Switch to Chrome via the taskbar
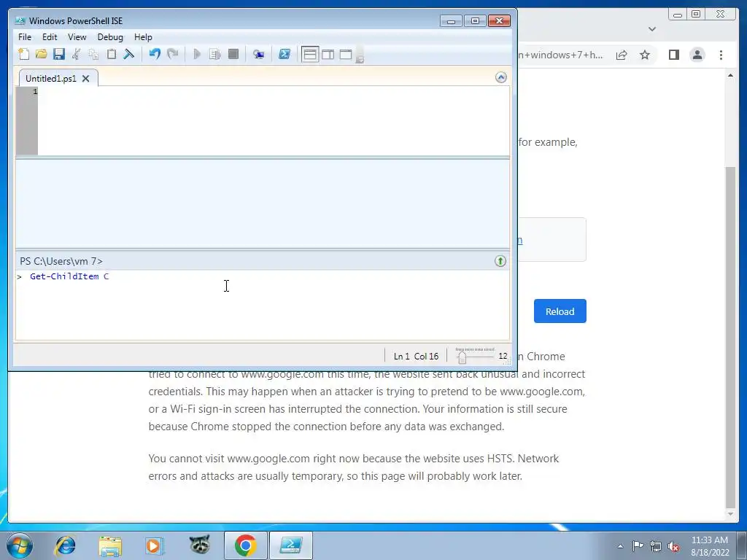Screen dimensions: 747x560 pos(245,545)
